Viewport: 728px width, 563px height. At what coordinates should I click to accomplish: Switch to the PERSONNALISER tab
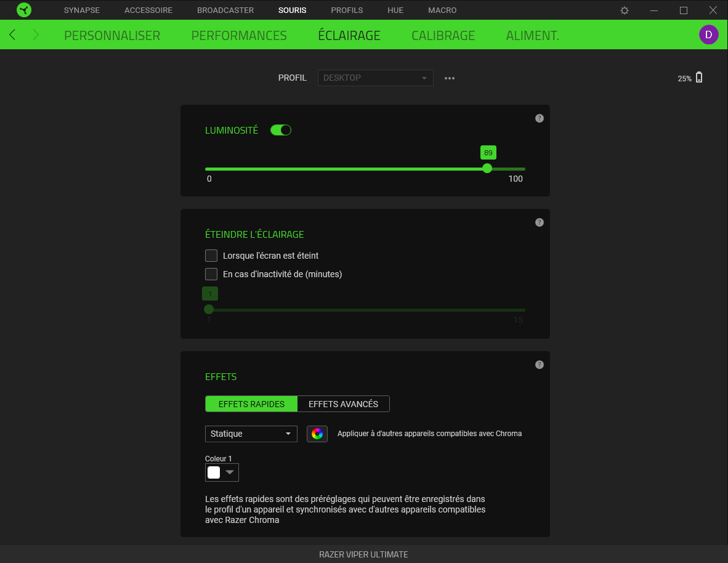[112, 35]
